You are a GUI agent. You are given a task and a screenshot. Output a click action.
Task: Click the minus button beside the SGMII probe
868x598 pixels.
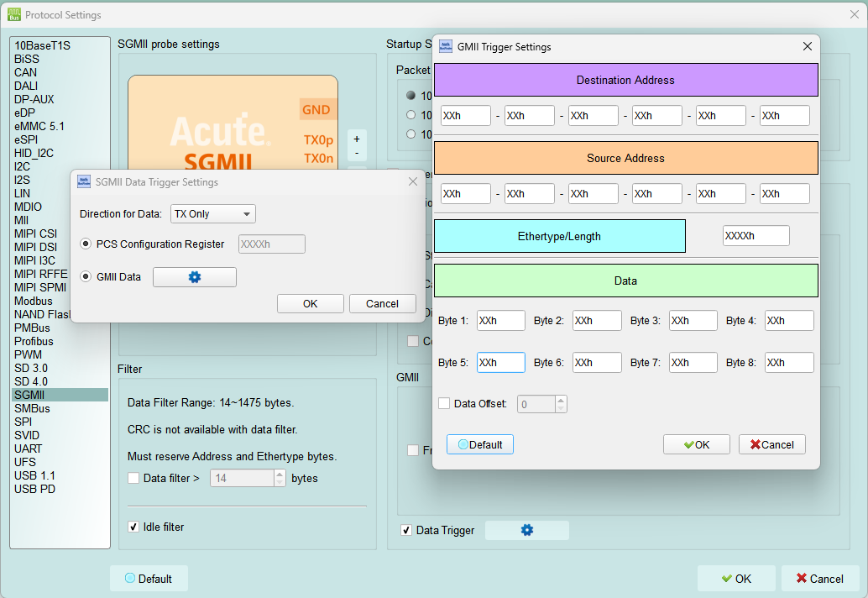(357, 153)
